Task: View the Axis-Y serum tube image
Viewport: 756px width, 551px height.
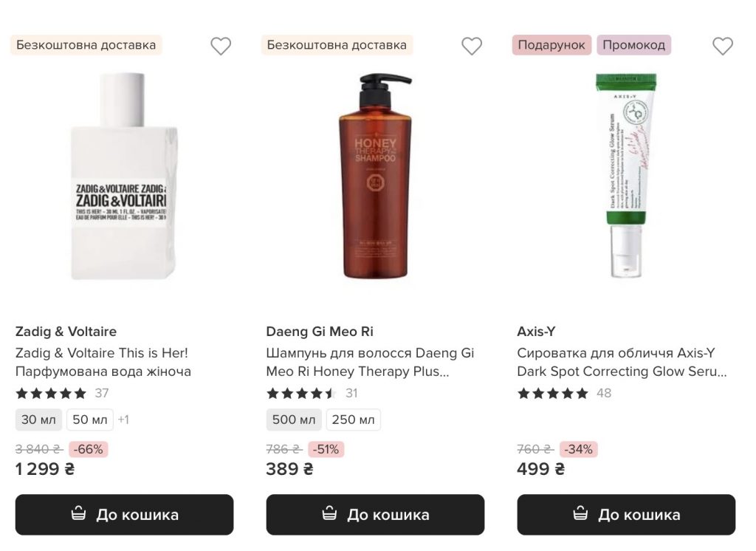Action: (626, 177)
